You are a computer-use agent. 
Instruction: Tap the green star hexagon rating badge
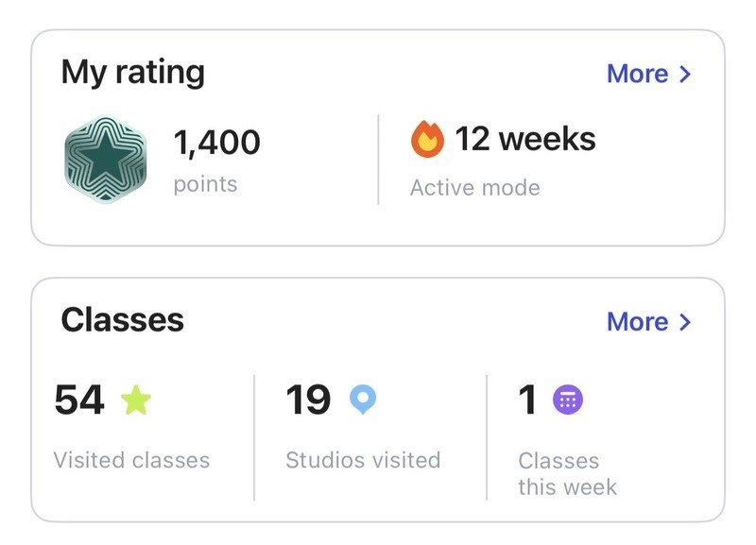tap(106, 160)
